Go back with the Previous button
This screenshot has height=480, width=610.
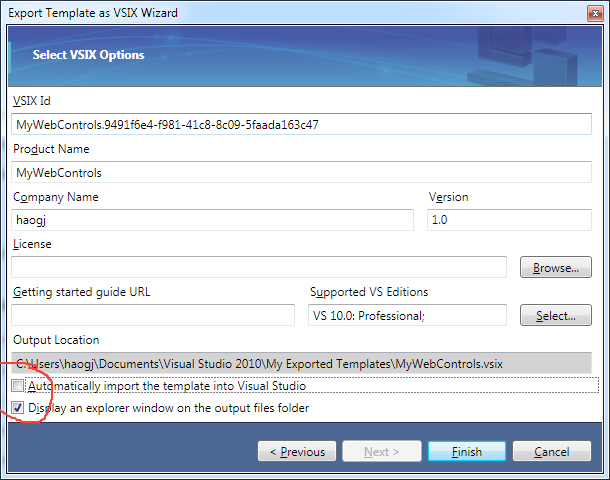(x=297, y=451)
